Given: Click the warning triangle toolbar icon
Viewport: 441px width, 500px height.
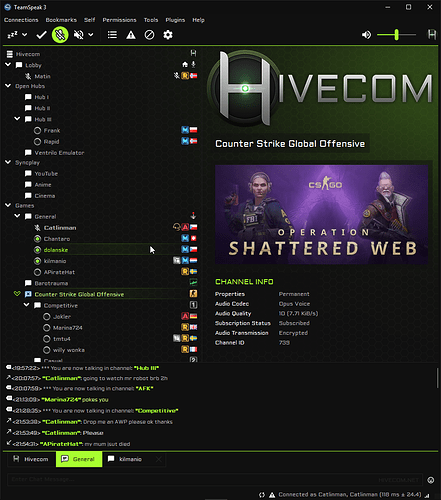Looking at the screenshot, I should pos(131,35).
